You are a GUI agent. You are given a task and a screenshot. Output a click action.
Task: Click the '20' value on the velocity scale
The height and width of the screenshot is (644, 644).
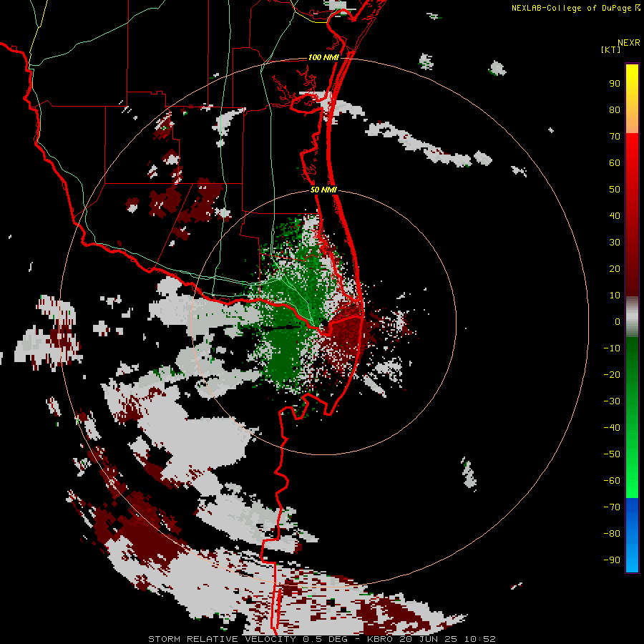615,268
